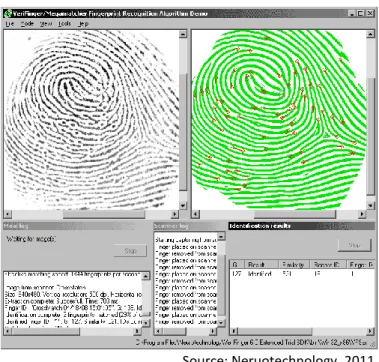This screenshot has height=362, width=379.
Task: Click down arrow of original fingerprint vertical scrollbar
Action: click(183, 205)
